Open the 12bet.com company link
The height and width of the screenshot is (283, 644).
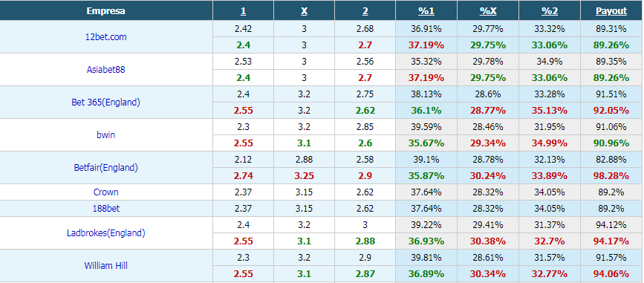(106, 36)
